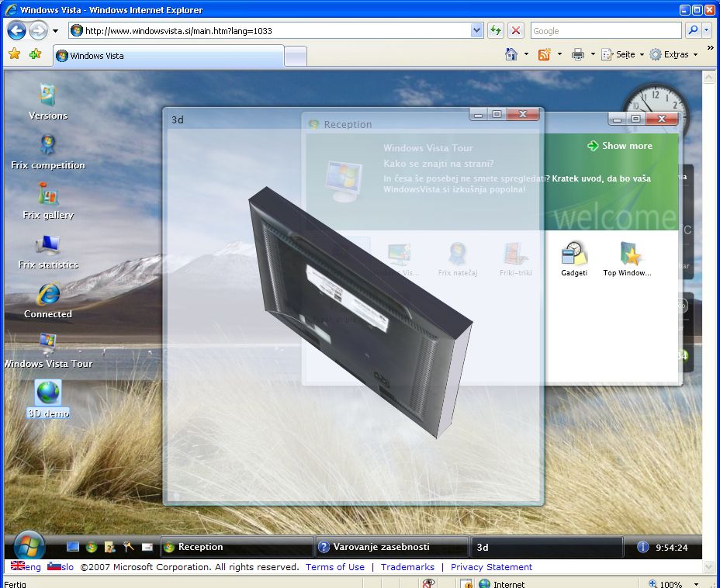720x588 pixels.
Task: Open the Favorites Center star
Action: [15, 54]
